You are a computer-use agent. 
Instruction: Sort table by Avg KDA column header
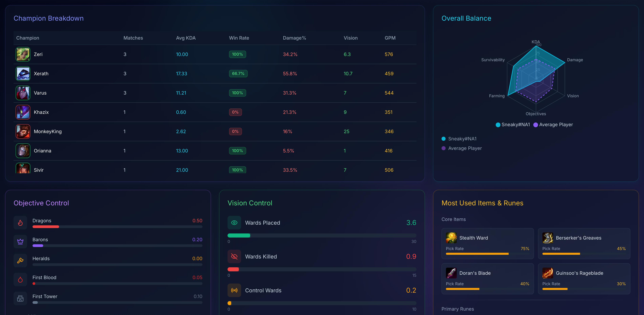coord(186,38)
